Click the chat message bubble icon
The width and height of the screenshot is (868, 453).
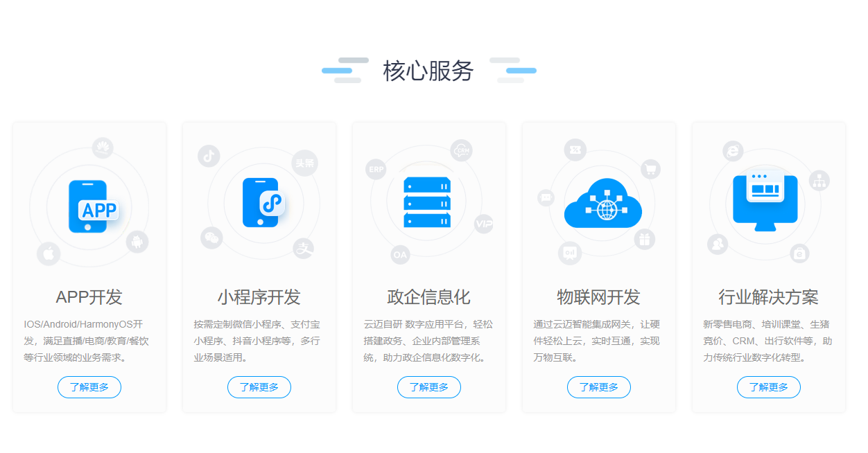[546, 198]
